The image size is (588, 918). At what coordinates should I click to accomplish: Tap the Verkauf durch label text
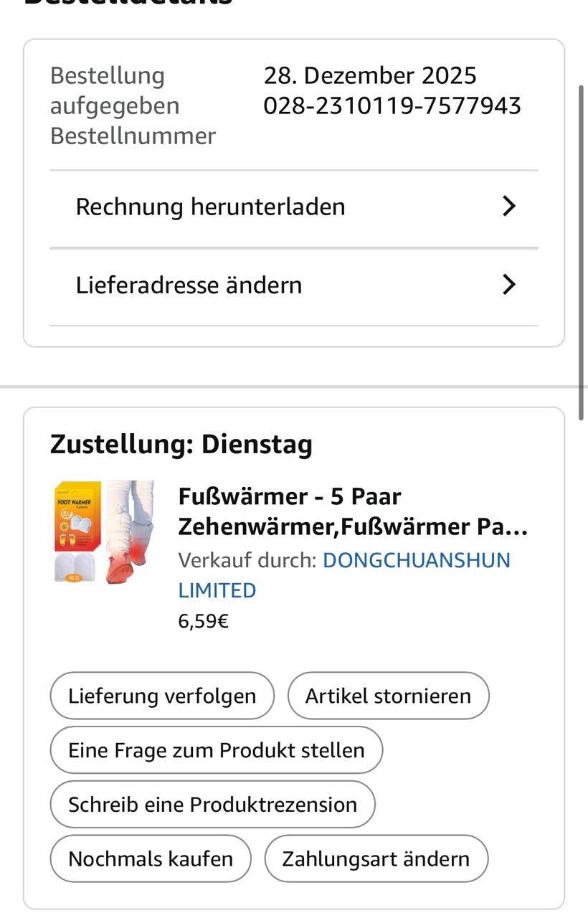click(247, 560)
